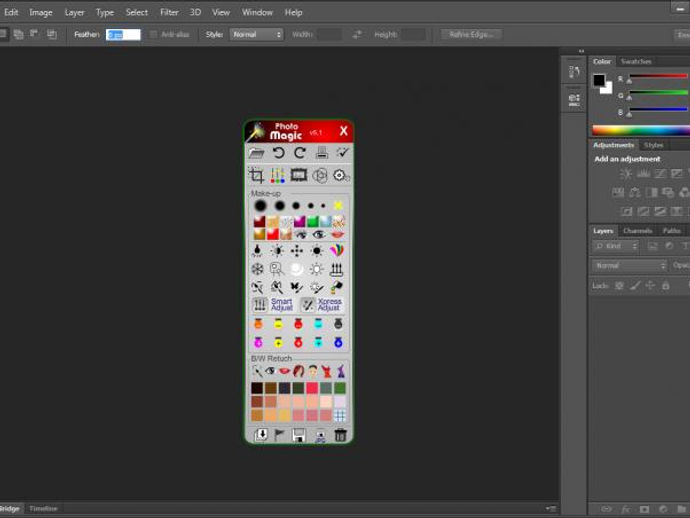Screen dimensions: 690x518
Task: Click the snowflake effect icon
Action: click(257, 269)
